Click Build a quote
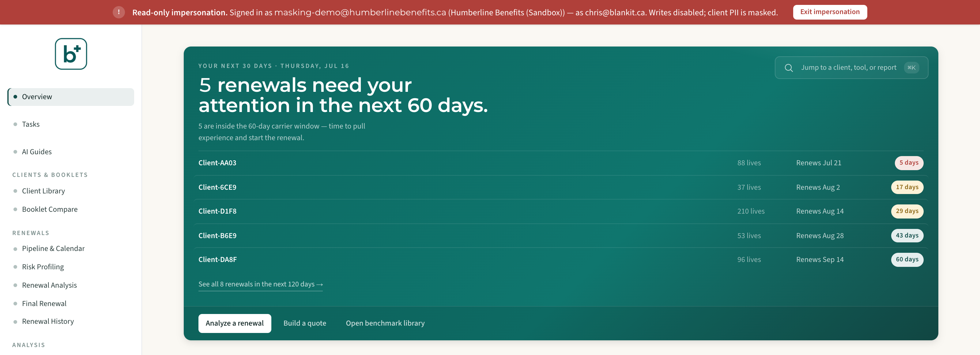 305,323
